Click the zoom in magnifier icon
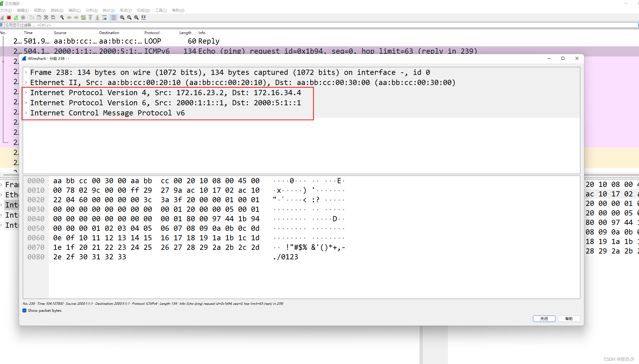This screenshot has height=364, width=639. (x=122, y=17)
